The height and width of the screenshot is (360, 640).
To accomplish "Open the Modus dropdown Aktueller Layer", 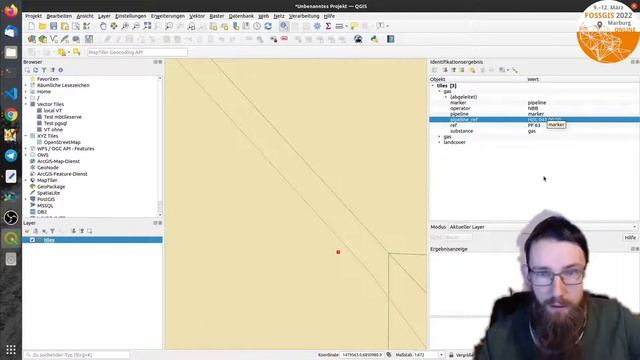I will click(x=542, y=227).
